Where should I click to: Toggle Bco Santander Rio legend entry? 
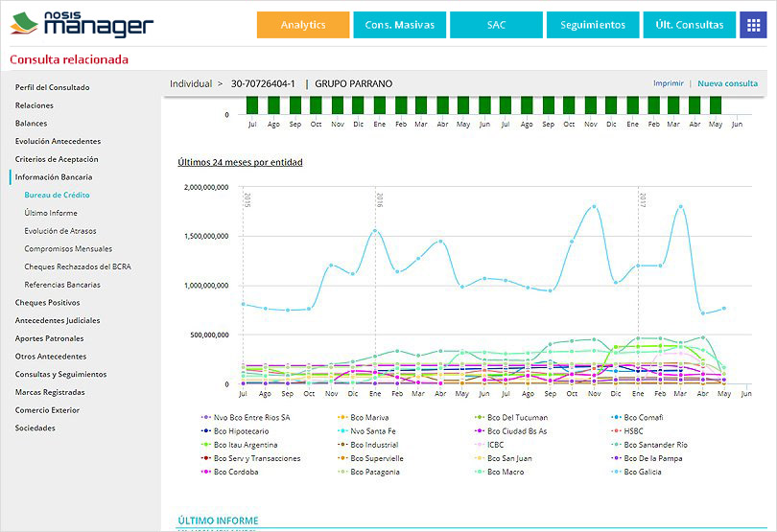649,445
